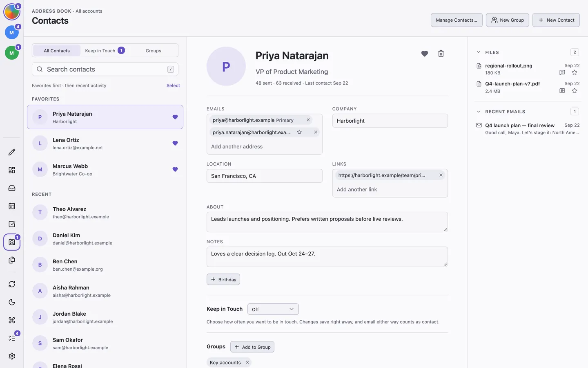Viewport: 588px width, 368px height.
Task: Switch to the Keep in Touch tab
Action: tap(105, 51)
